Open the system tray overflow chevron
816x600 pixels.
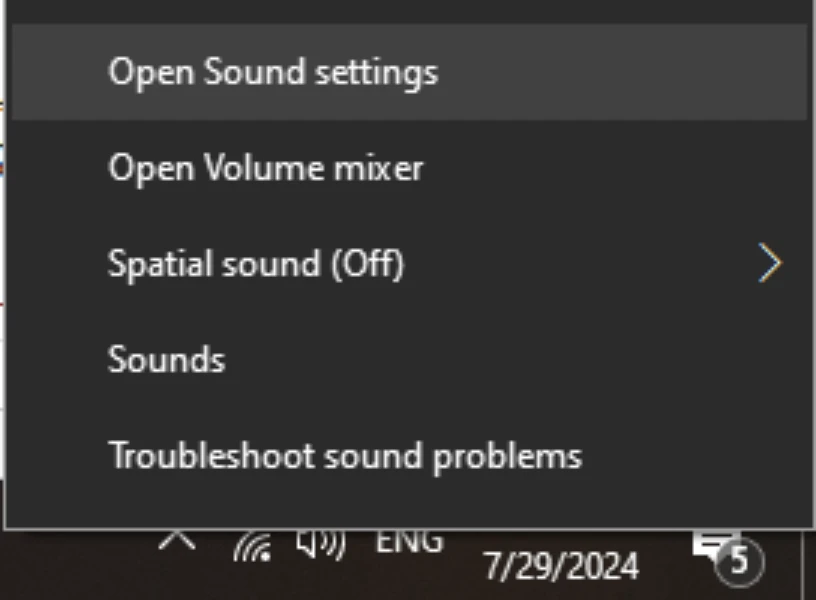177,541
